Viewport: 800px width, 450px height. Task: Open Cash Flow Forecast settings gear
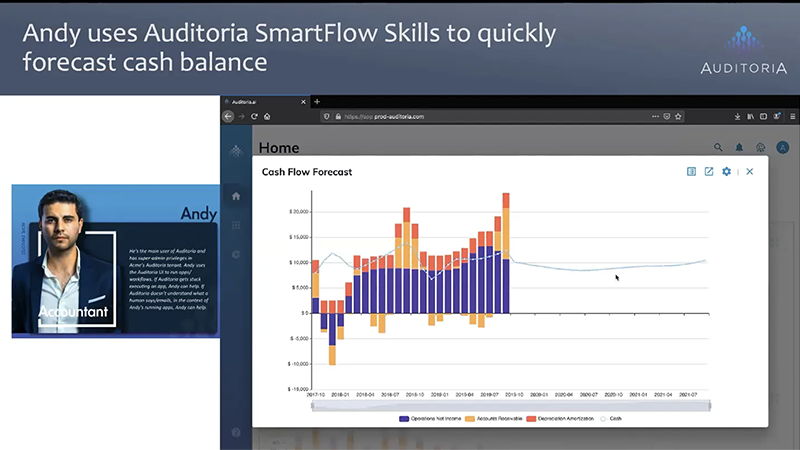727,171
